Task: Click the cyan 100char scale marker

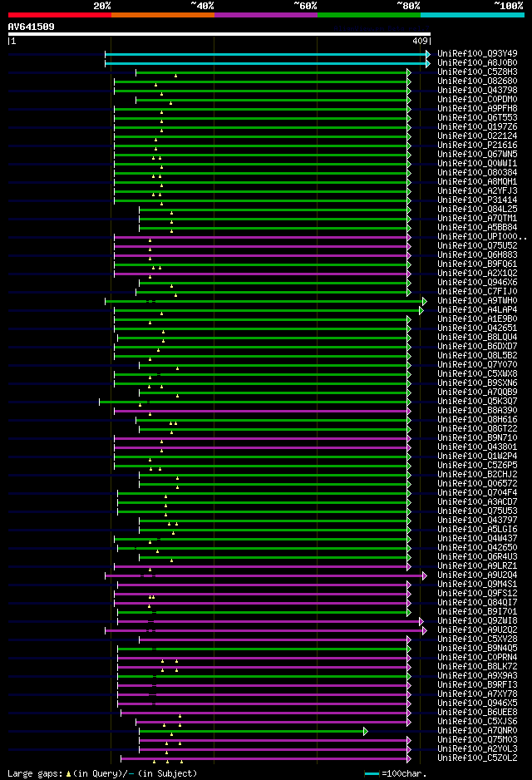Action: point(372,774)
